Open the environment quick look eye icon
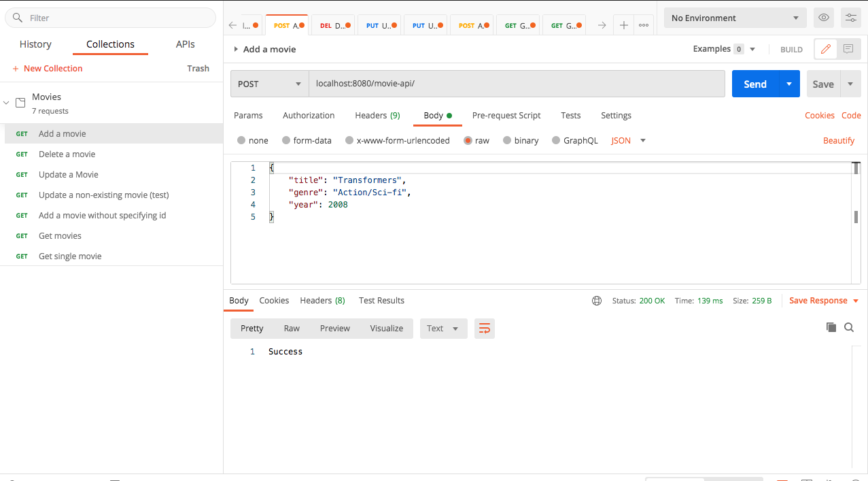 [x=824, y=18]
